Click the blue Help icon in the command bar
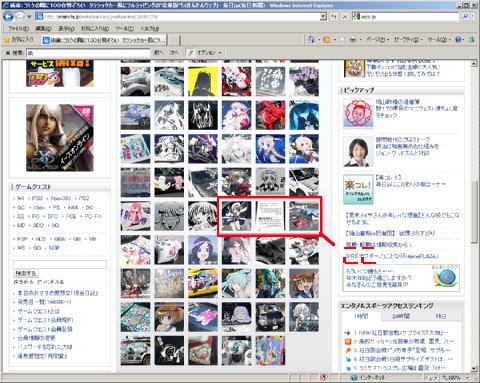The height and width of the screenshot is (383, 480). [458, 40]
